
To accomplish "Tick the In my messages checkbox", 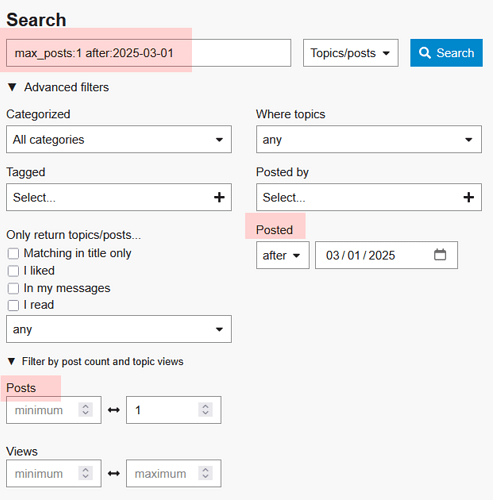I will pyautogui.click(x=13, y=288).
